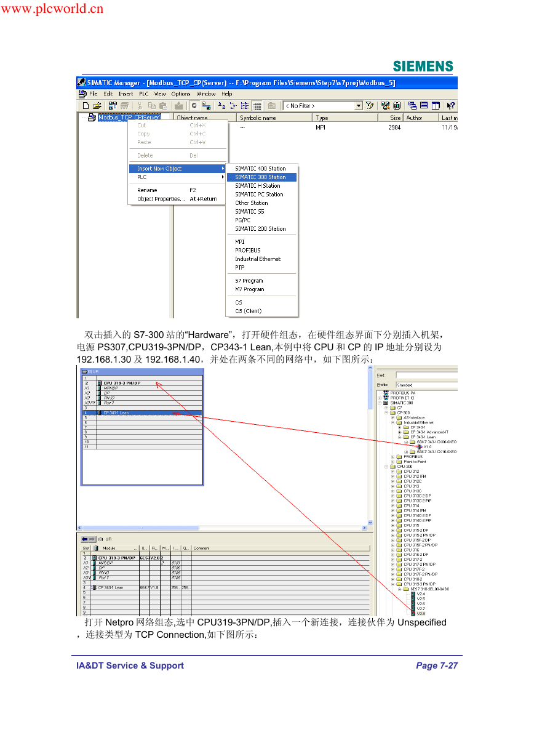Switch to List view in toolbar
Image resolution: width=534 pixels, height=756 pixels.
pos(245,106)
